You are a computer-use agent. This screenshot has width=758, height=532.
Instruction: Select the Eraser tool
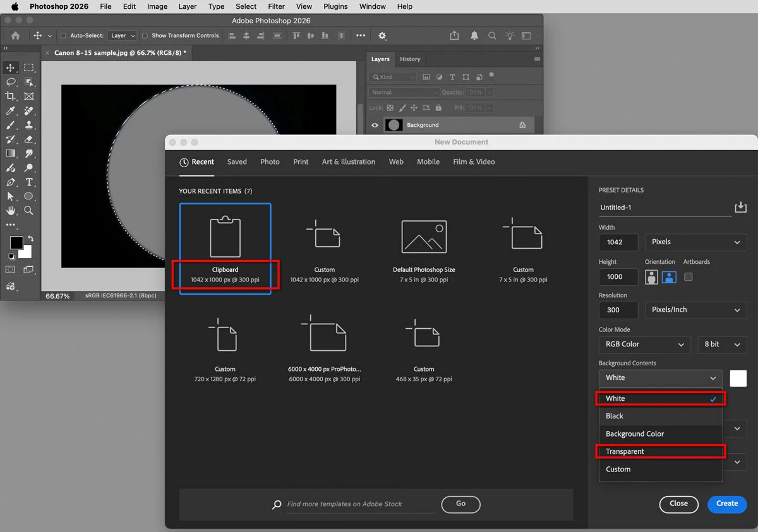29,139
